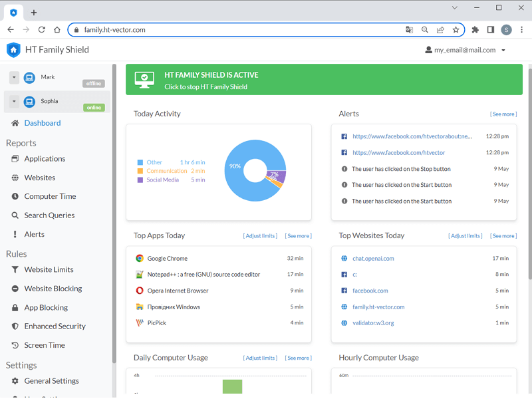
Task: Click the PicPick app icon
Action: (140, 323)
